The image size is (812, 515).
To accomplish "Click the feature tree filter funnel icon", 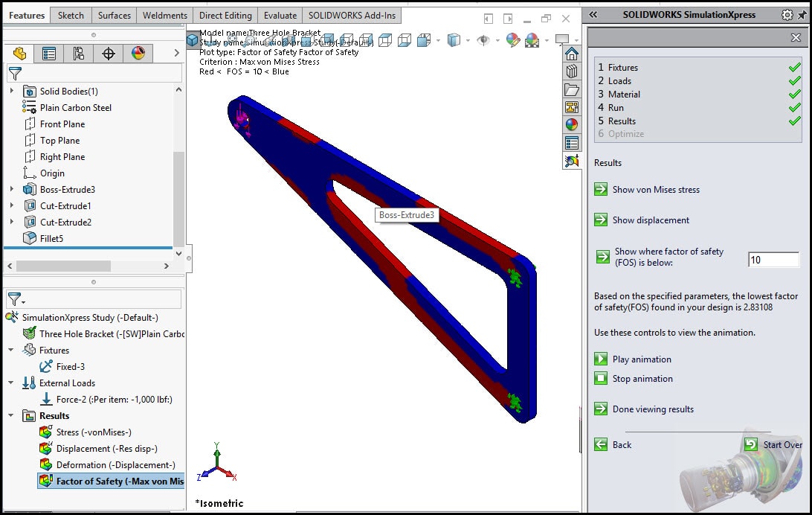I will point(15,74).
